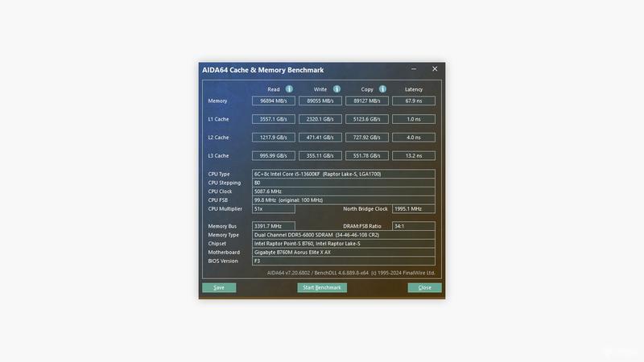Select L3 Cache Write 355.11 GB/s
This screenshot has height=362, width=644.
click(x=320, y=156)
